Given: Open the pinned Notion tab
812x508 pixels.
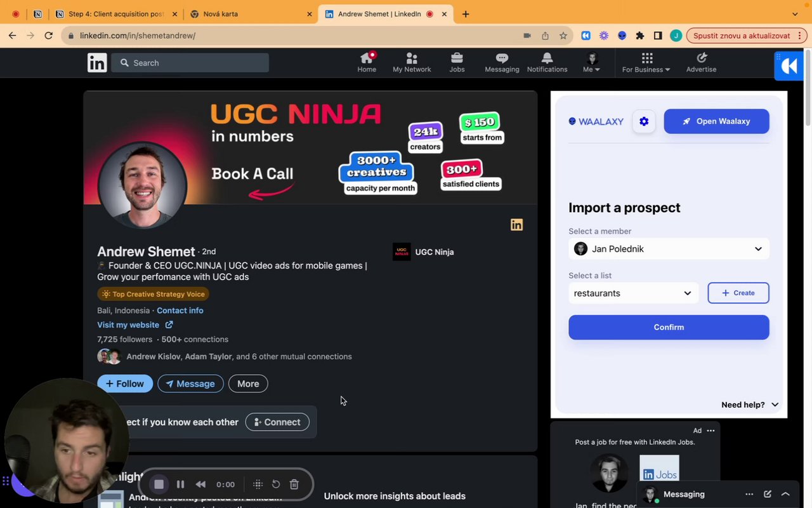Looking at the screenshot, I should pos(37,14).
